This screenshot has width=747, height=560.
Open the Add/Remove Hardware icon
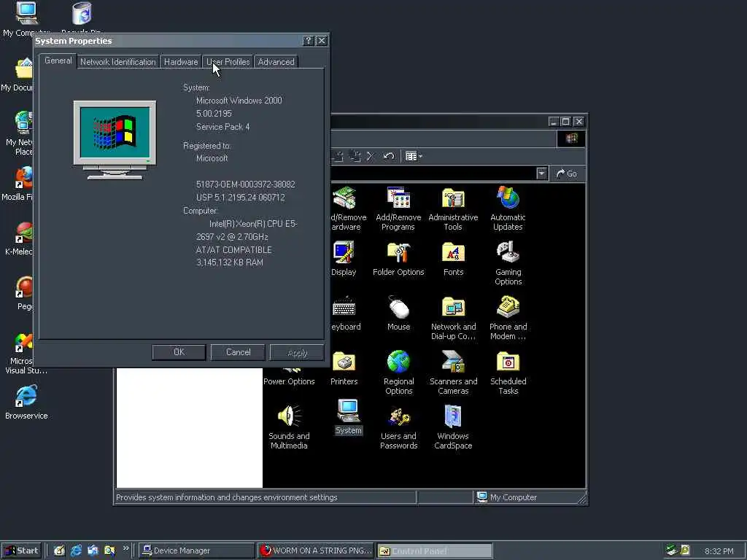click(x=348, y=208)
